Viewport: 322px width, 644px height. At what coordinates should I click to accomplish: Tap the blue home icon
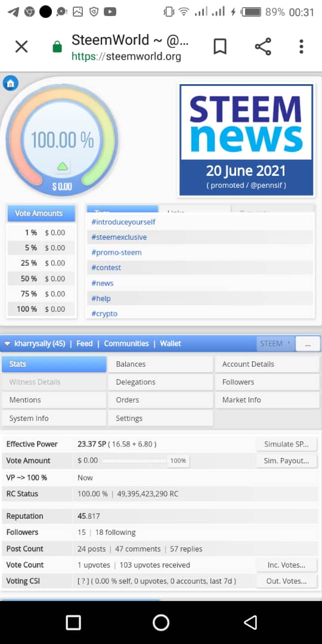(x=10, y=83)
